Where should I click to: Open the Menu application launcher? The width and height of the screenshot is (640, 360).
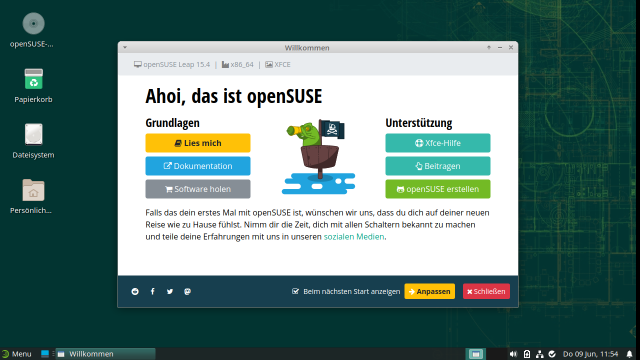(x=16, y=354)
